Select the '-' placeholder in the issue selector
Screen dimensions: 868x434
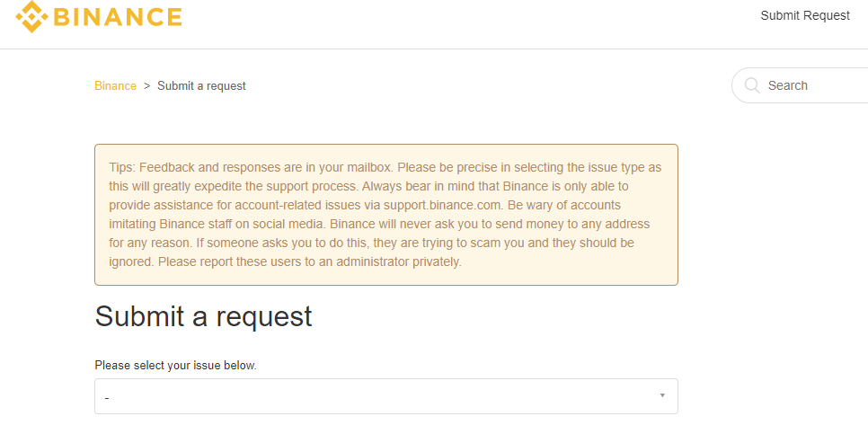(107, 397)
